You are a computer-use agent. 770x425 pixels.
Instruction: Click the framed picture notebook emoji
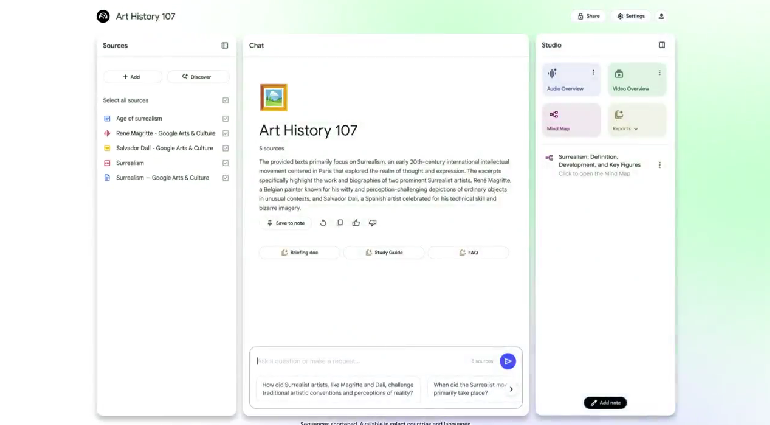tap(274, 97)
